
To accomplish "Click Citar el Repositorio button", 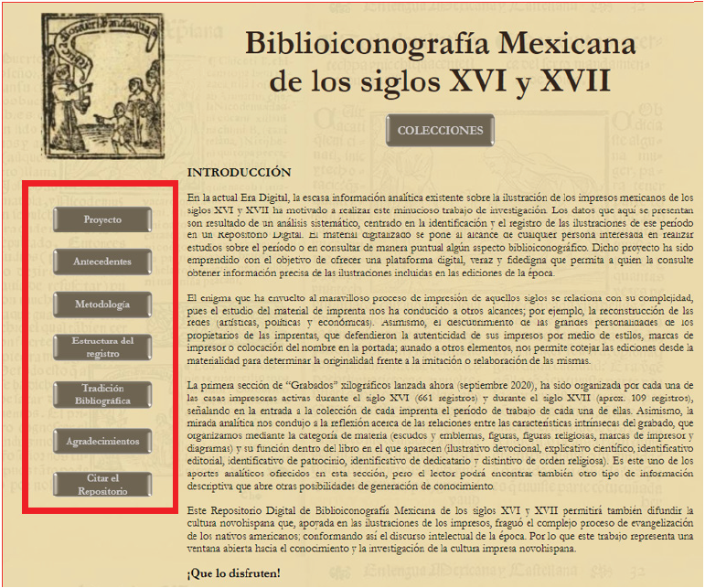I will [101, 485].
